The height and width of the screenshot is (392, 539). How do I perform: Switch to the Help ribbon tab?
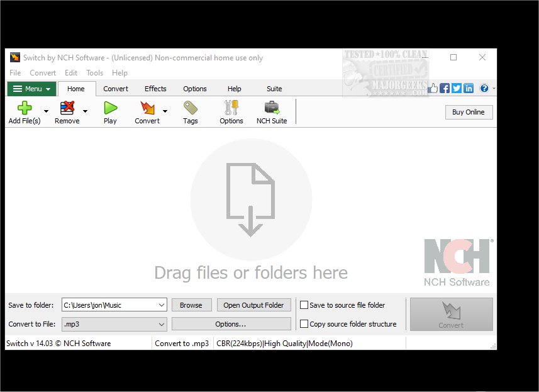click(234, 89)
